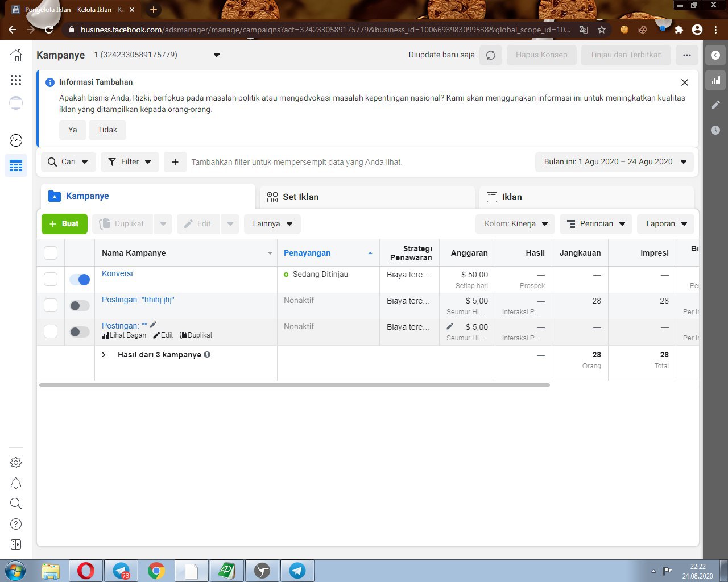
Task: Open Chrome profile avatar icon
Action: click(x=697, y=30)
